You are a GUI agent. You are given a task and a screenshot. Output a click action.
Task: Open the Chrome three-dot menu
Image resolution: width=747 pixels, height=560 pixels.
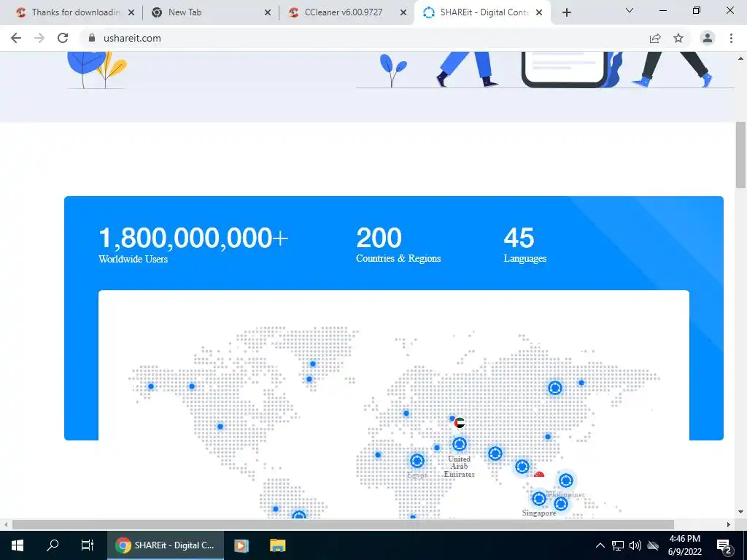click(x=731, y=38)
